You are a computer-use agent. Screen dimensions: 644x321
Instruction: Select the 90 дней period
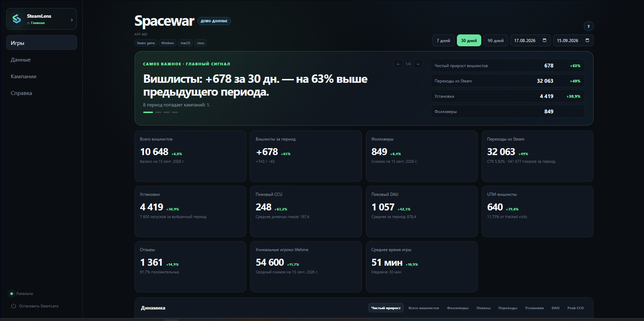click(496, 40)
